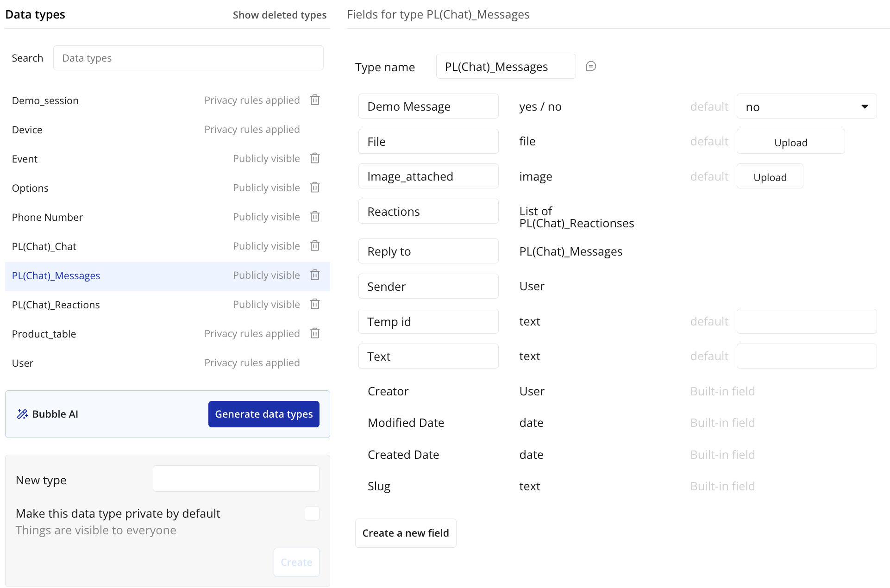The width and height of the screenshot is (890, 588).
Task: Delete the Demo_session data type
Action: pos(315,100)
